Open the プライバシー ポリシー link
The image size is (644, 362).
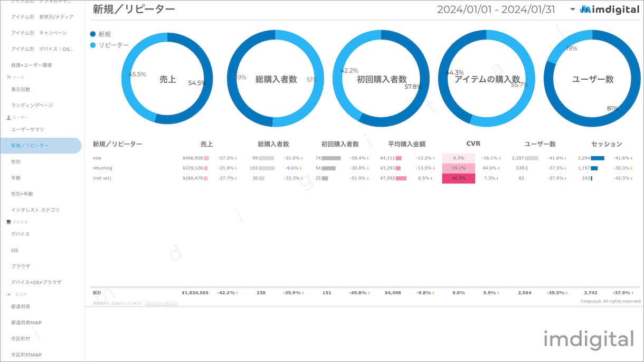tap(162, 303)
